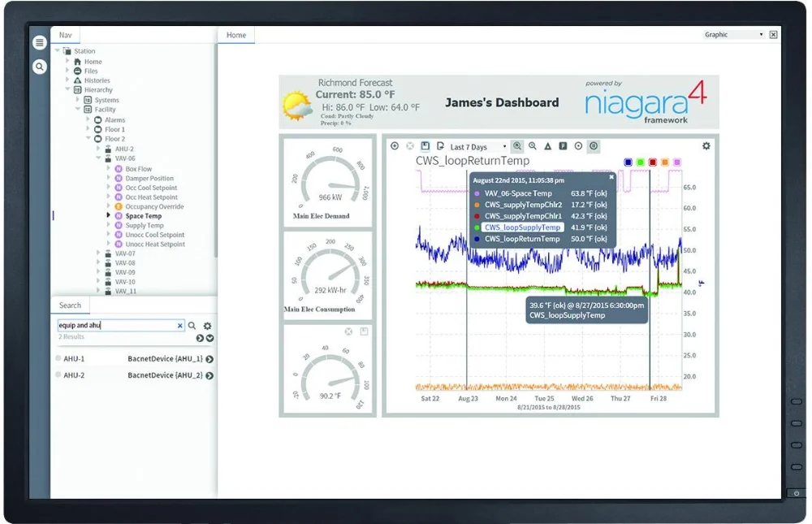Expand the AHU-2 node in Nav tree
This screenshot has height=524, width=812.
click(x=98, y=148)
